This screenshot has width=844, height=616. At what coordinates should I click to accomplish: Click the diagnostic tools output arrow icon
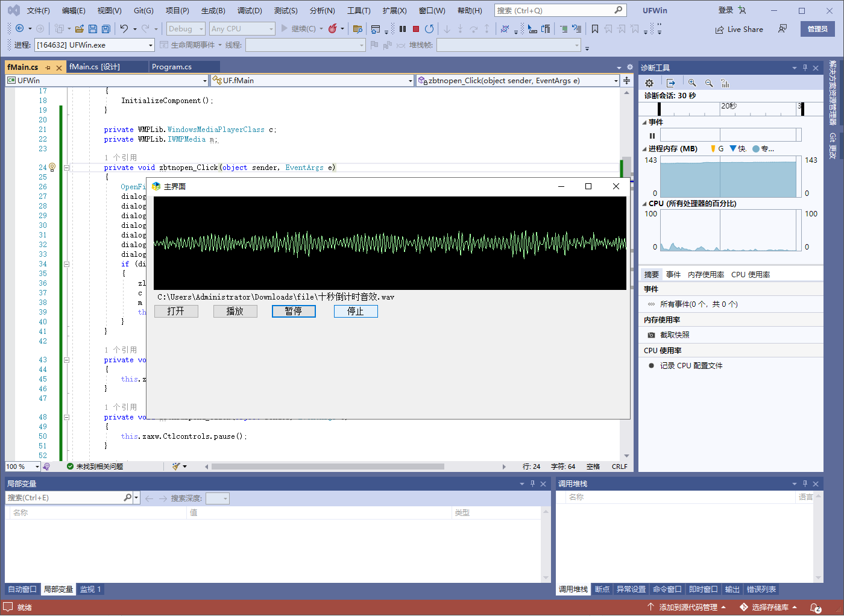point(671,83)
